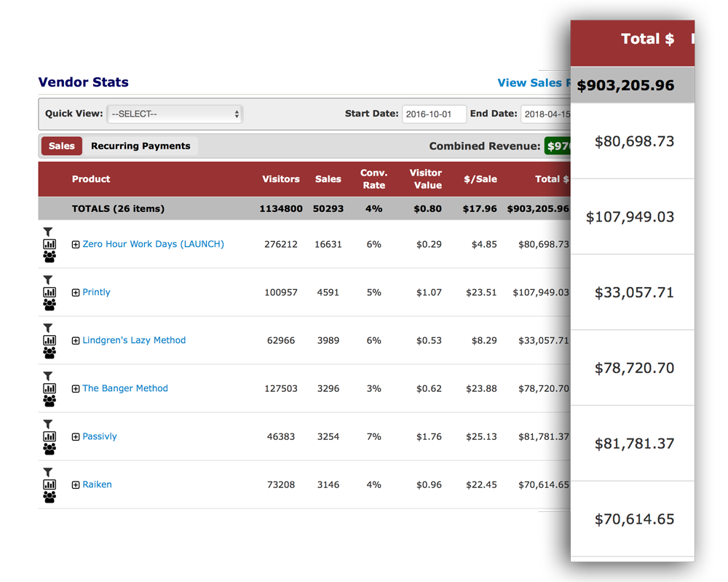Click the funnel icon in Raiken row

point(48,473)
